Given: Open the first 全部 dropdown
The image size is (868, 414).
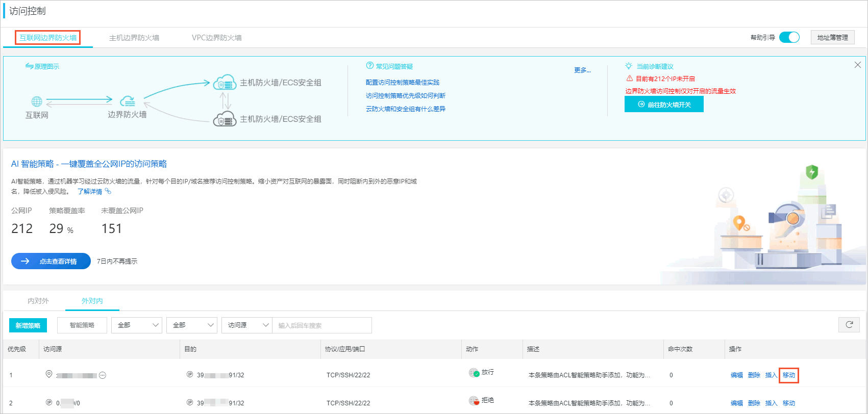Looking at the screenshot, I should point(137,325).
